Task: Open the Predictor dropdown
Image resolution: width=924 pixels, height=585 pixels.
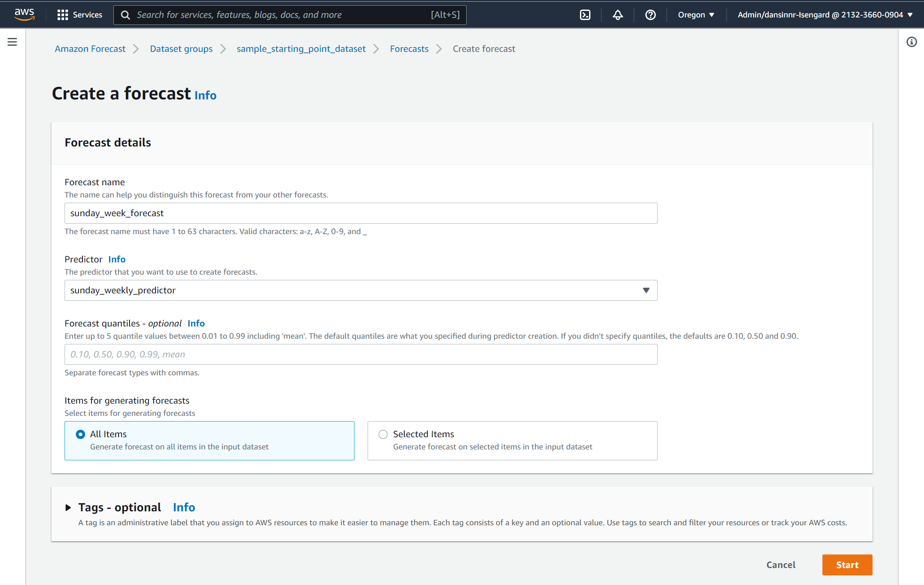Action: [361, 290]
